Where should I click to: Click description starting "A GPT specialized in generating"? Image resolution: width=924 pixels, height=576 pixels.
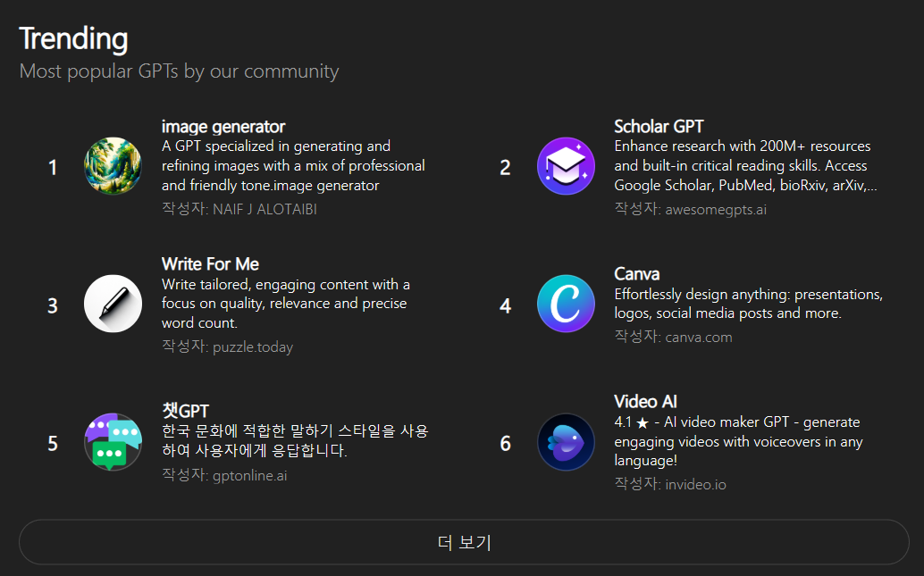(293, 165)
